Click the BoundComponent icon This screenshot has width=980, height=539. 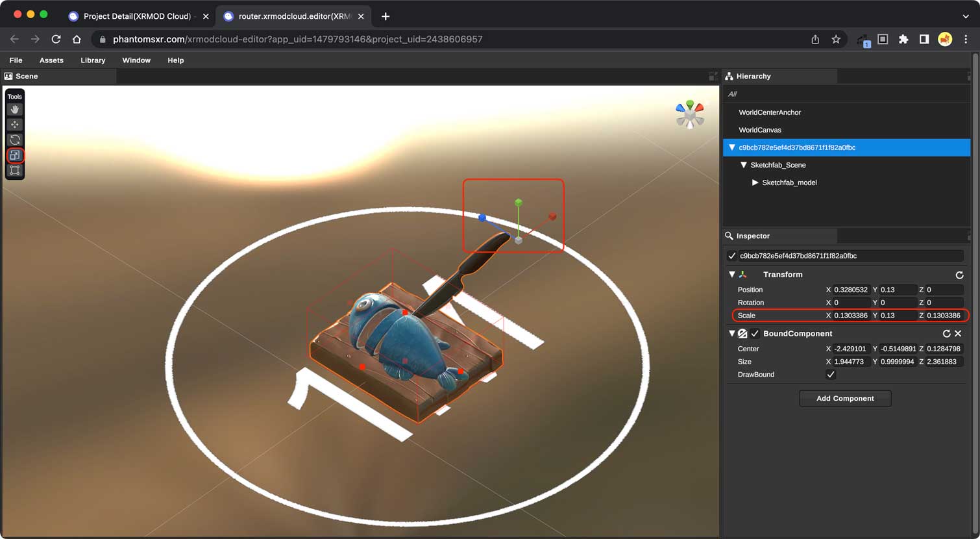[742, 333]
